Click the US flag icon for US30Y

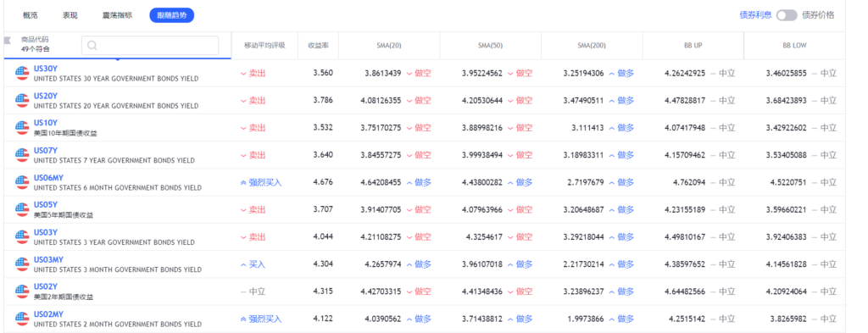point(22,73)
